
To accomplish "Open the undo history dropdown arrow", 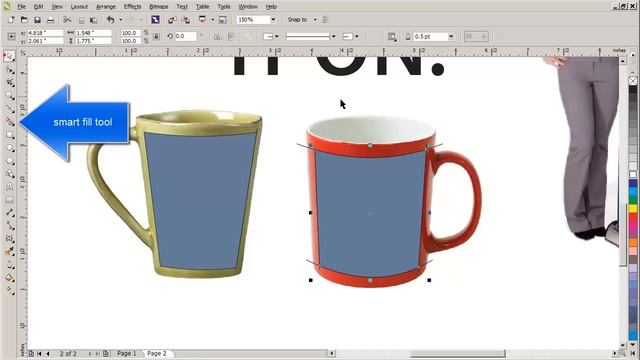I will tap(120, 20).
